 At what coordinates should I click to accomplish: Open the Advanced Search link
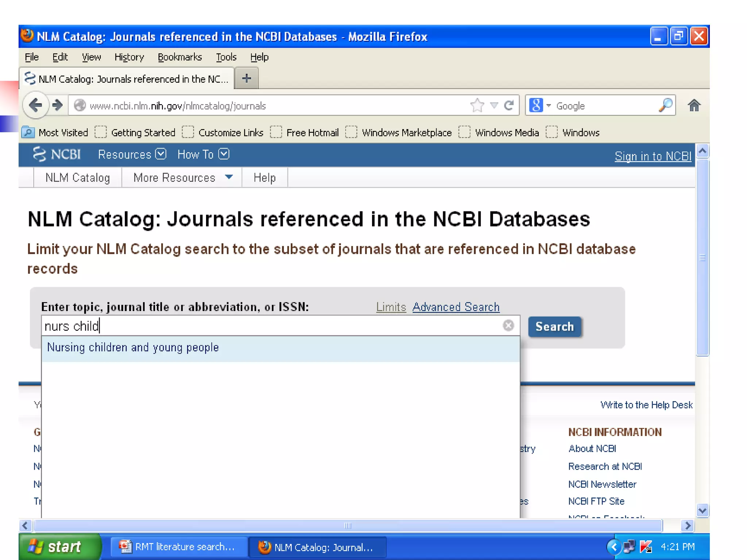click(x=456, y=307)
